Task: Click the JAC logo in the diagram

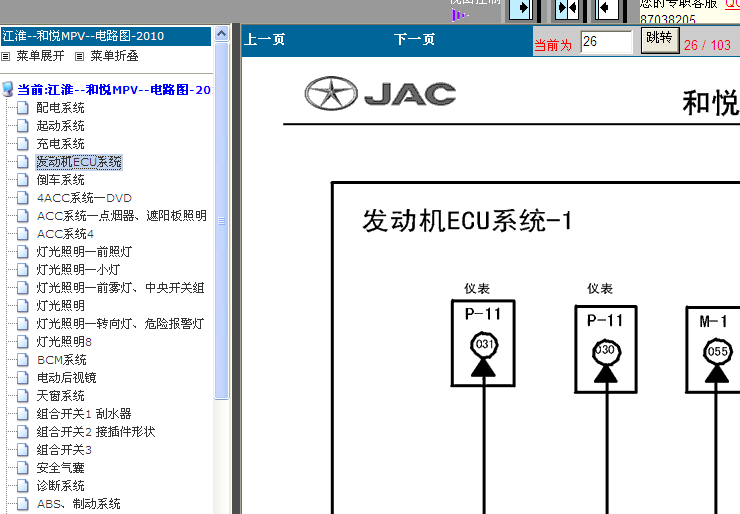Action: pos(380,93)
